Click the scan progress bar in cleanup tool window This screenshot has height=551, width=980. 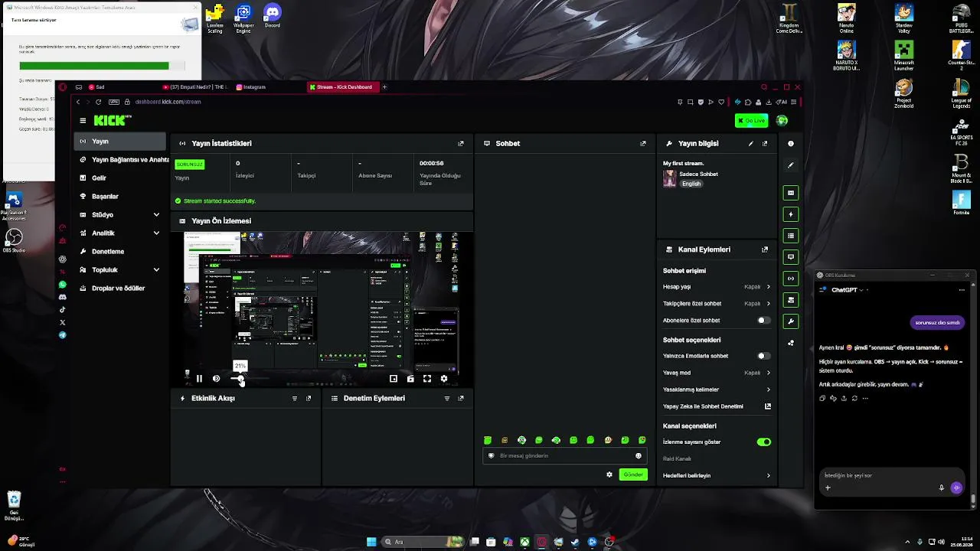point(102,66)
